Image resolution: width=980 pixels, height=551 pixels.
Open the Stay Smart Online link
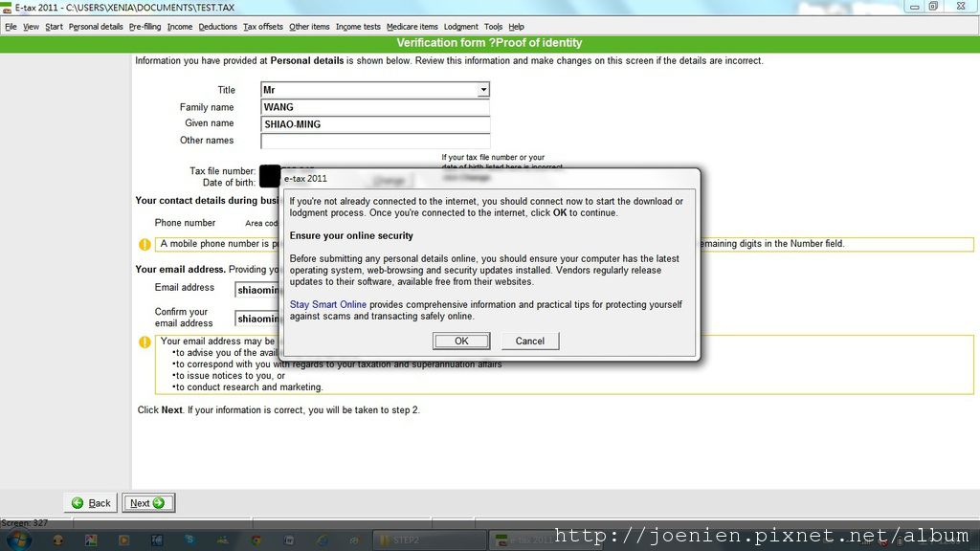tap(327, 305)
